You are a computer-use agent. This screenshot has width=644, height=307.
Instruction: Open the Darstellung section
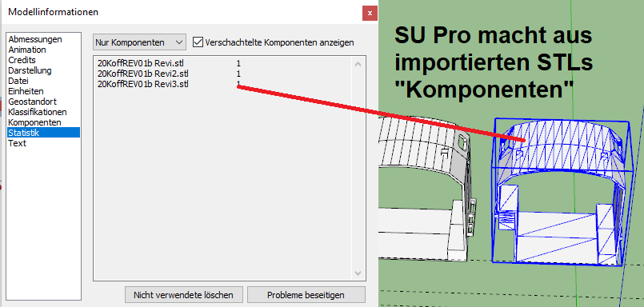point(30,70)
